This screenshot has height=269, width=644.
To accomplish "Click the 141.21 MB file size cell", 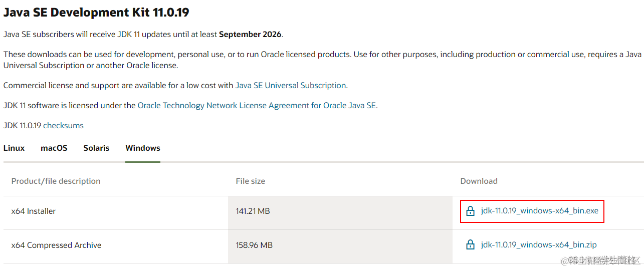I will pos(253,211).
